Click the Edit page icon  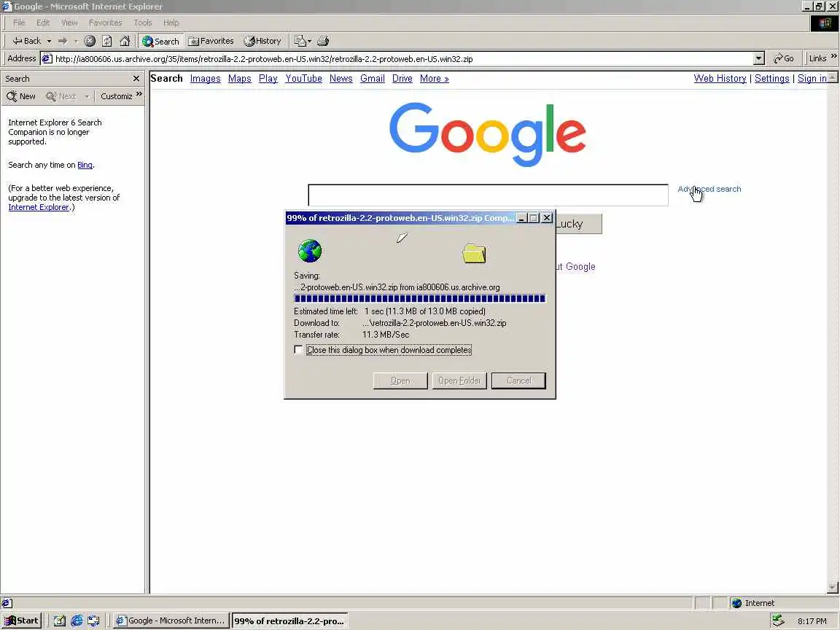pos(300,41)
